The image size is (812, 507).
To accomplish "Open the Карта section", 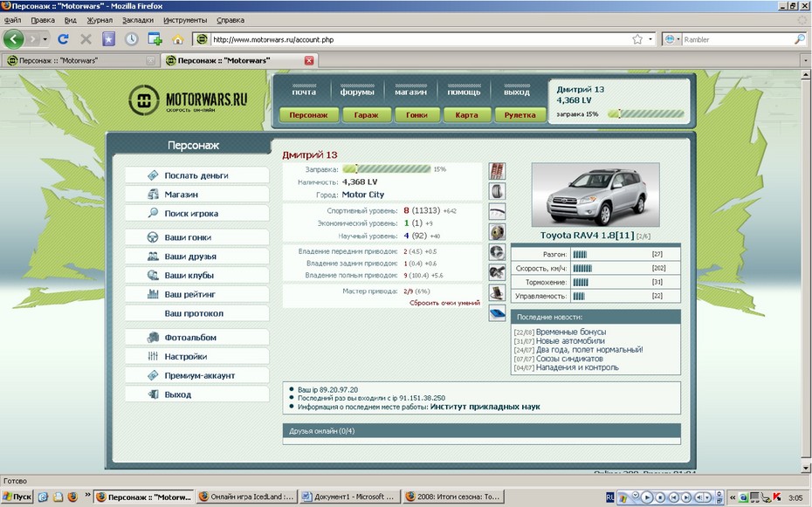I will pos(466,115).
